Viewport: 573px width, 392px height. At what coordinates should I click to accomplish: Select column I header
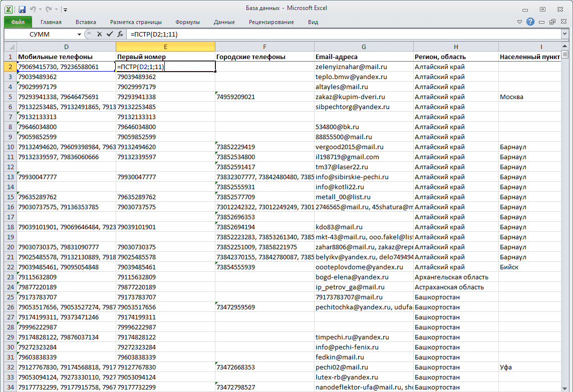pos(530,47)
